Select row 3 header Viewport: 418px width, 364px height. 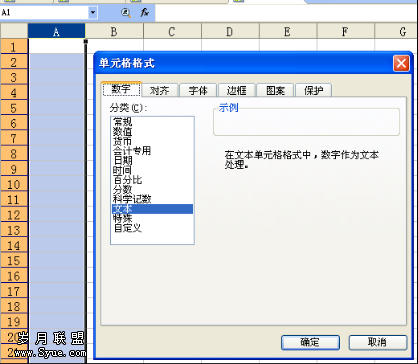tap(14, 77)
